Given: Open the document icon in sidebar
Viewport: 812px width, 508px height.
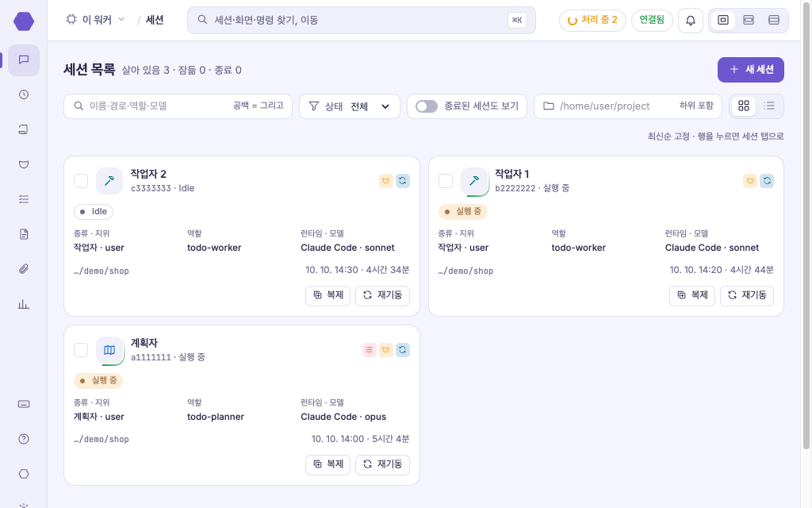Looking at the screenshot, I should tap(24, 234).
